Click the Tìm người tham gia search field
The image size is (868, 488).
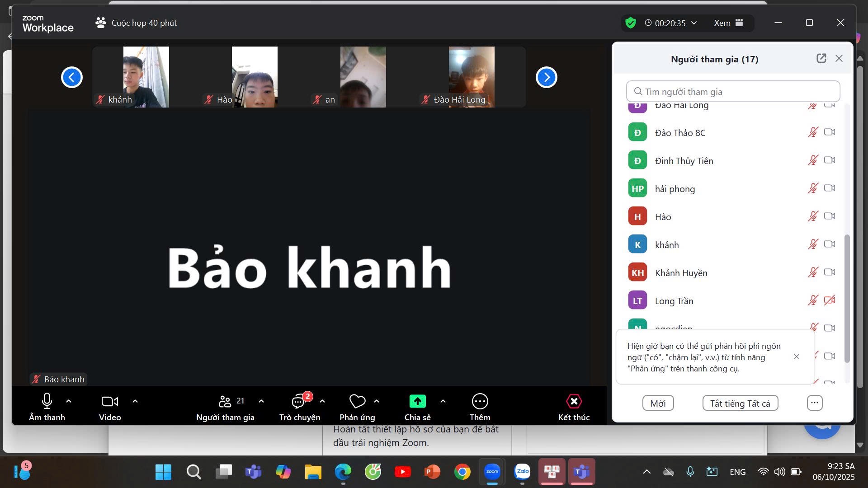pos(733,92)
